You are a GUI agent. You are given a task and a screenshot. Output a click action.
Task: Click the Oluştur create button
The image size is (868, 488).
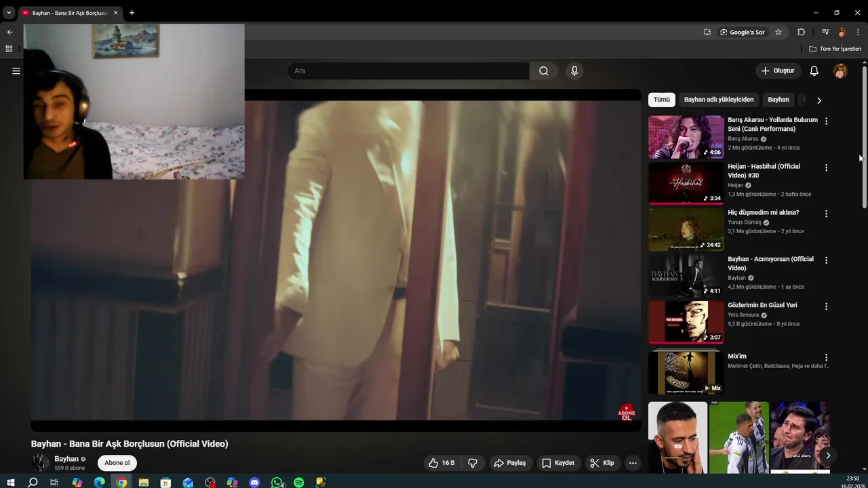pyautogui.click(x=777, y=70)
